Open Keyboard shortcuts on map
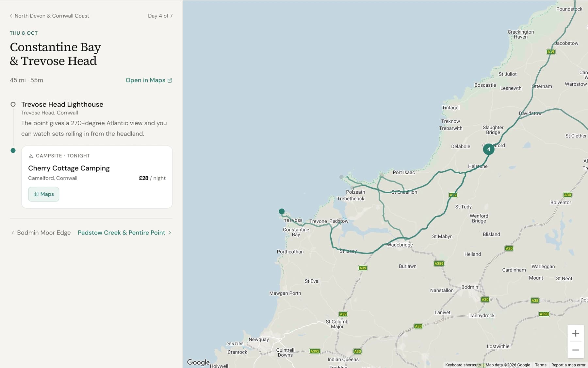This screenshot has height=368, width=588. 463,365
